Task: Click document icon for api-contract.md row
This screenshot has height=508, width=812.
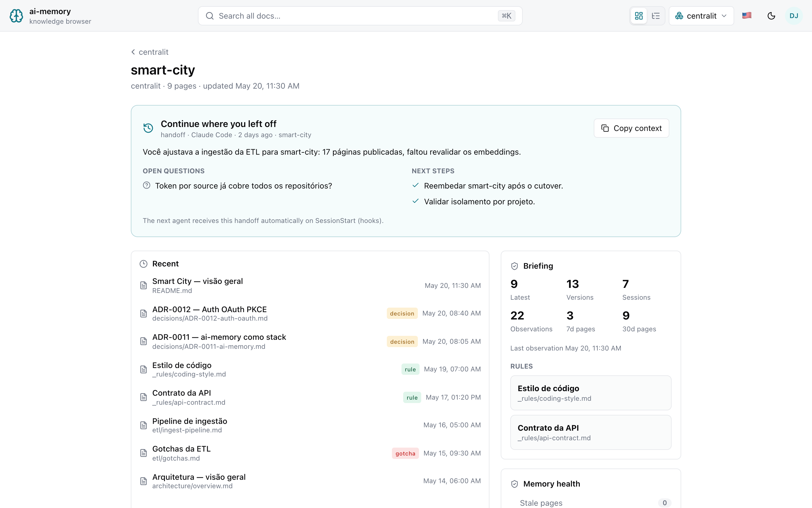Action: [143, 397]
